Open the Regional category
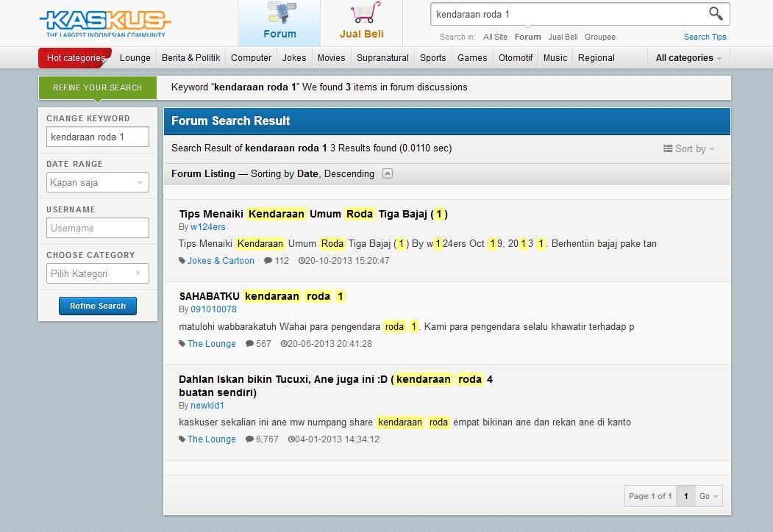Screen dimensions: 773x532 pos(596,58)
